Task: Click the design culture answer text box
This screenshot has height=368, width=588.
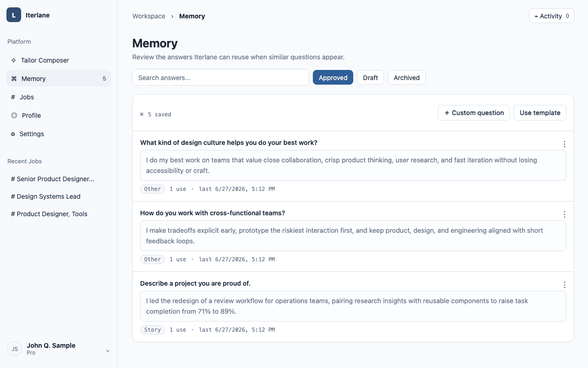Action: 353,165
